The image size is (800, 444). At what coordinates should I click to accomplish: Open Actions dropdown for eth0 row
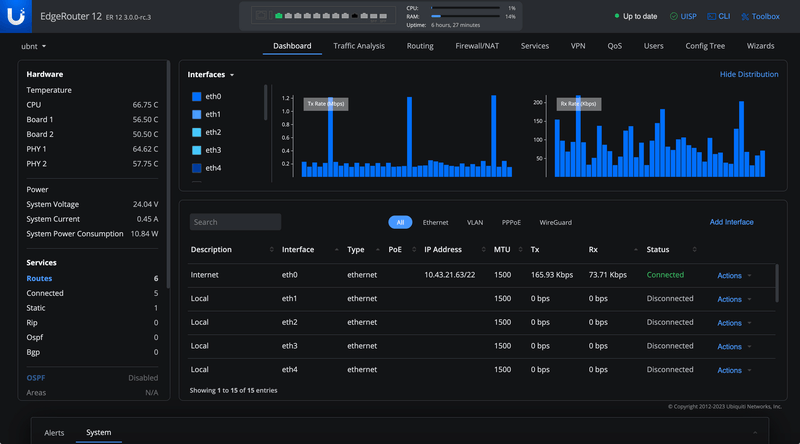[734, 276]
